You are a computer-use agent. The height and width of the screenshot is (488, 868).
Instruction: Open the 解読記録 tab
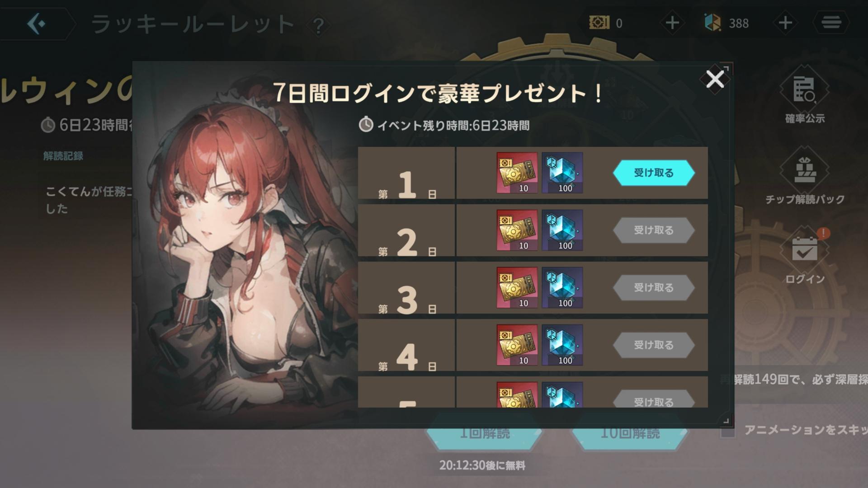tap(63, 156)
